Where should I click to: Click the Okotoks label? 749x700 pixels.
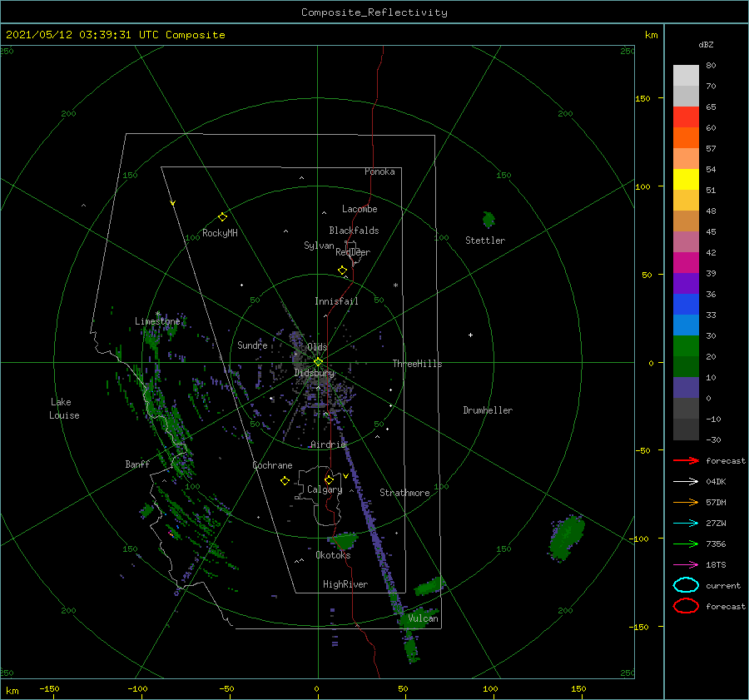(x=333, y=555)
